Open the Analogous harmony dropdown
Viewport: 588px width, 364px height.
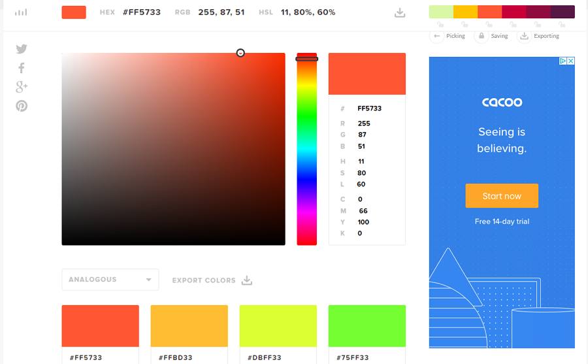tap(110, 280)
